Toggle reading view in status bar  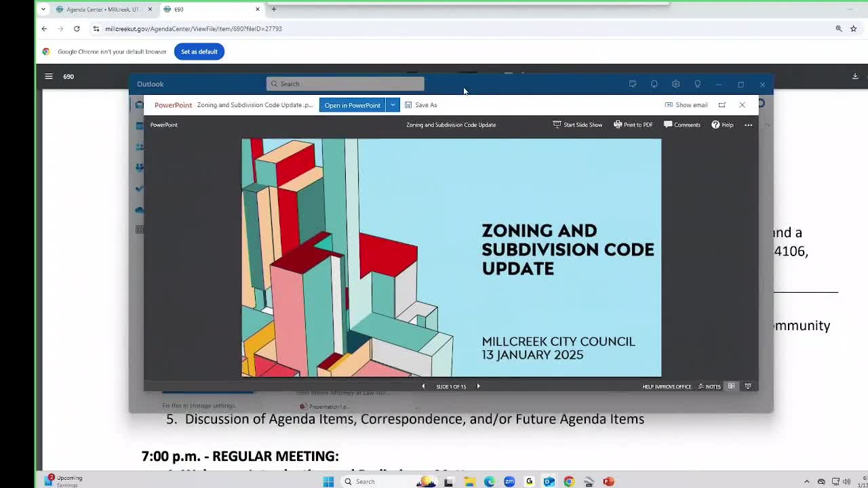point(731,386)
